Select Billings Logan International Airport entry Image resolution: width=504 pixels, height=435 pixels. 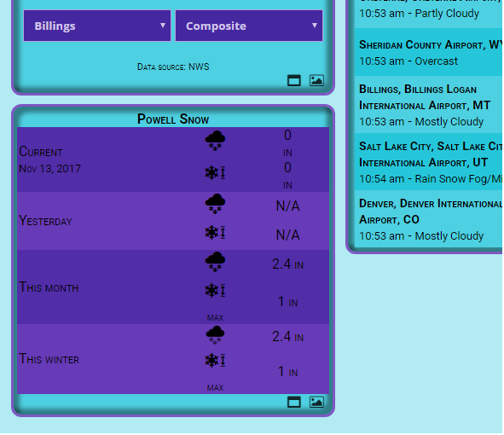click(428, 105)
